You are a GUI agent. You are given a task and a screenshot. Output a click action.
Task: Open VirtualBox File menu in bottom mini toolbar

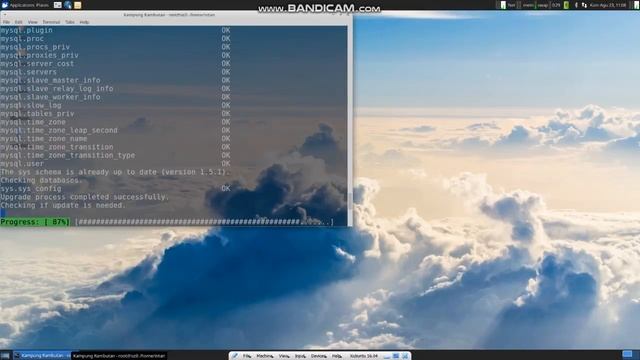pos(247,356)
